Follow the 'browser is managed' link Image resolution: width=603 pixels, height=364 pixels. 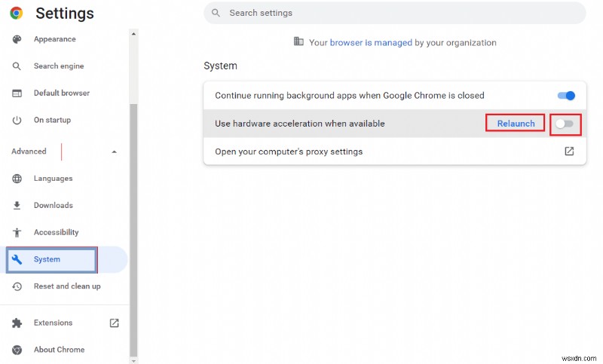click(x=371, y=43)
